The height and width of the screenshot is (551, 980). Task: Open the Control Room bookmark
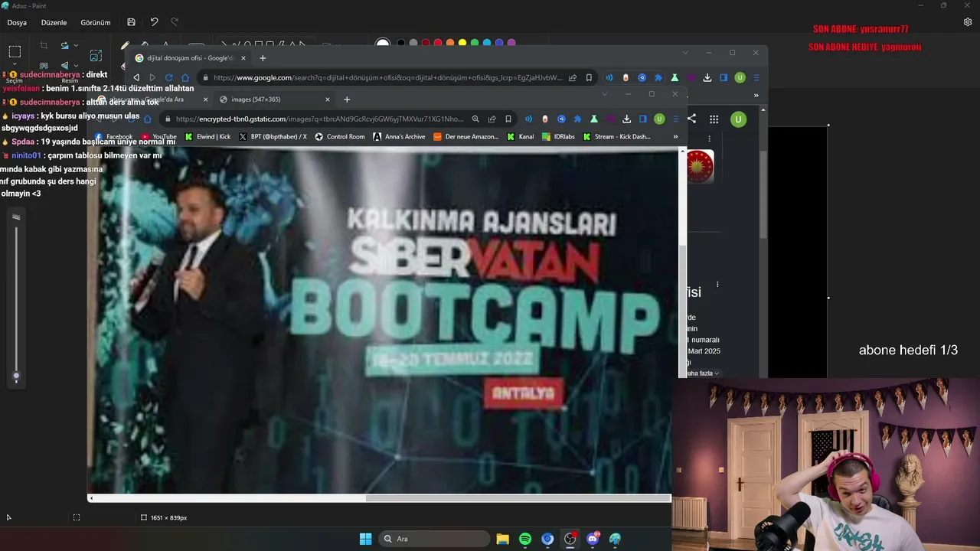coord(339,137)
